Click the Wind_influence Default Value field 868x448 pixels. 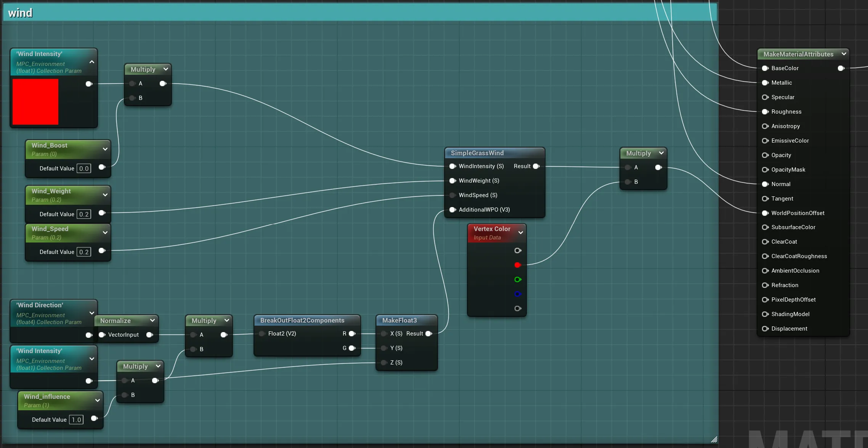[x=76, y=420]
